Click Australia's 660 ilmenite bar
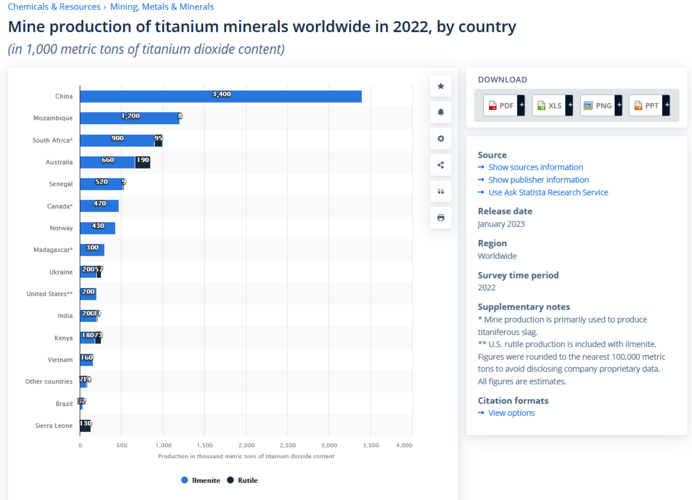The width and height of the screenshot is (692, 500). pos(108,162)
